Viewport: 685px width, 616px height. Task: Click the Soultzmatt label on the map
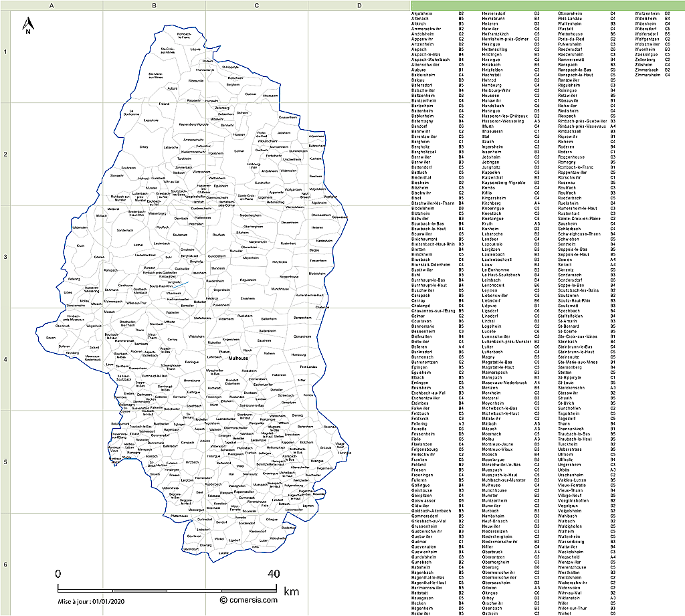pos(180,235)
